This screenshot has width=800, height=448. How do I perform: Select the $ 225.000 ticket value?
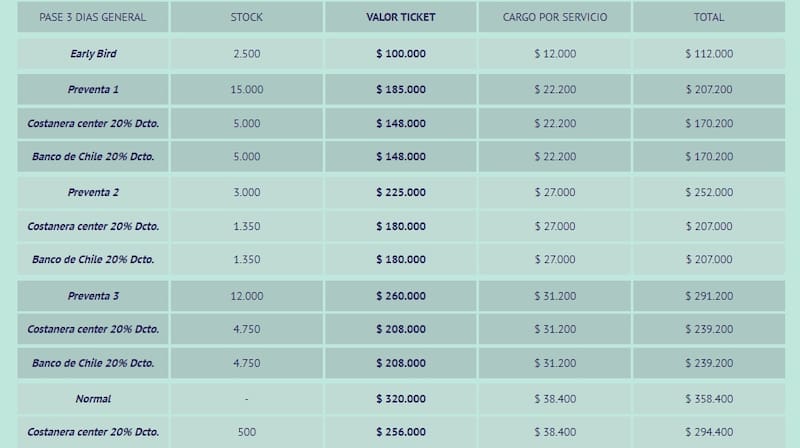(x=401, y=192)
